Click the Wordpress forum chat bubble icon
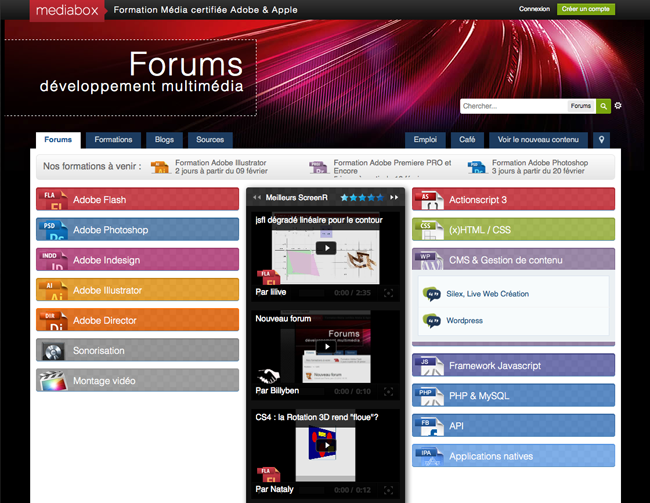The width and height of the screenshot is (650, 503). pos(432,321)
